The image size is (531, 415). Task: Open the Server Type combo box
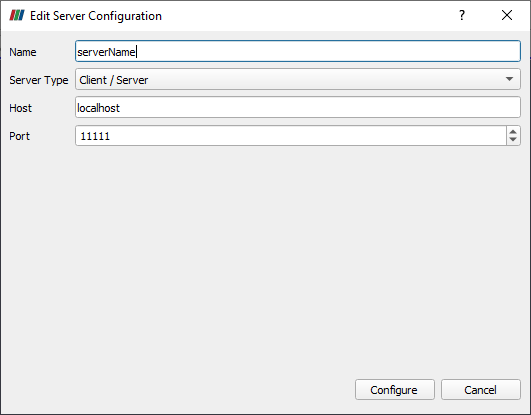[x=298, y=79]
